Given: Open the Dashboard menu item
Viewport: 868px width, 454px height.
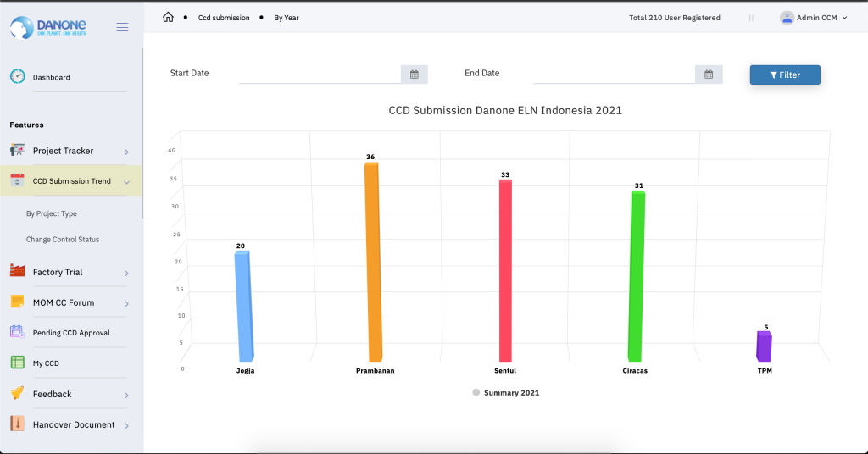Looking at the screenshot, I should [x=52, y=77].
